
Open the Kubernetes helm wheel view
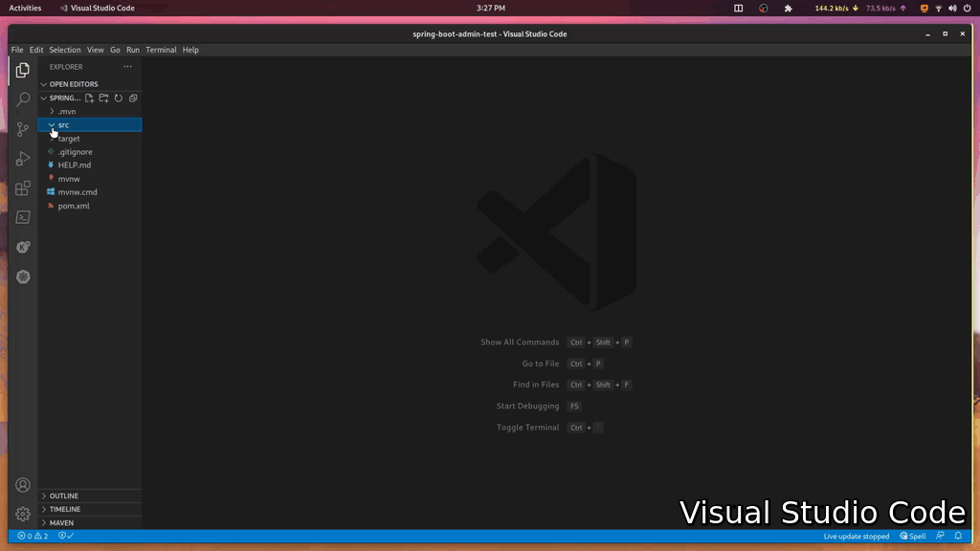23,276
